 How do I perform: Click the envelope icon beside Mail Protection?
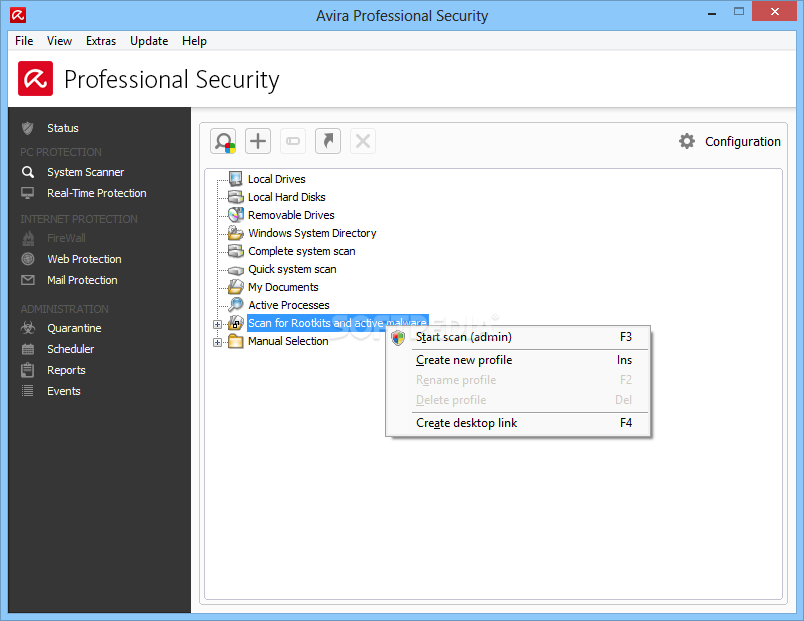[28, 280]
